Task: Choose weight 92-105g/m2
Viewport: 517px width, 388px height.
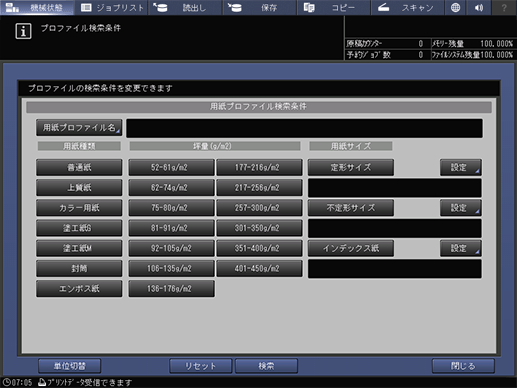Action: click(x=171, y=248)
